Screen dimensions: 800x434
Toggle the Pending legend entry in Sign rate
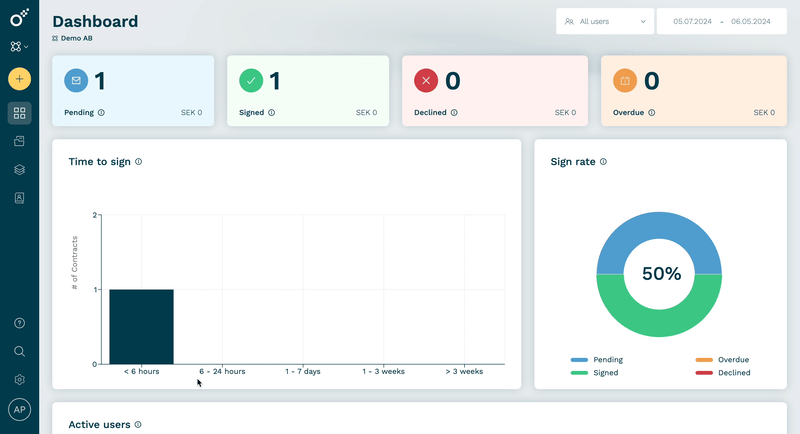click(x=597, y=360)
